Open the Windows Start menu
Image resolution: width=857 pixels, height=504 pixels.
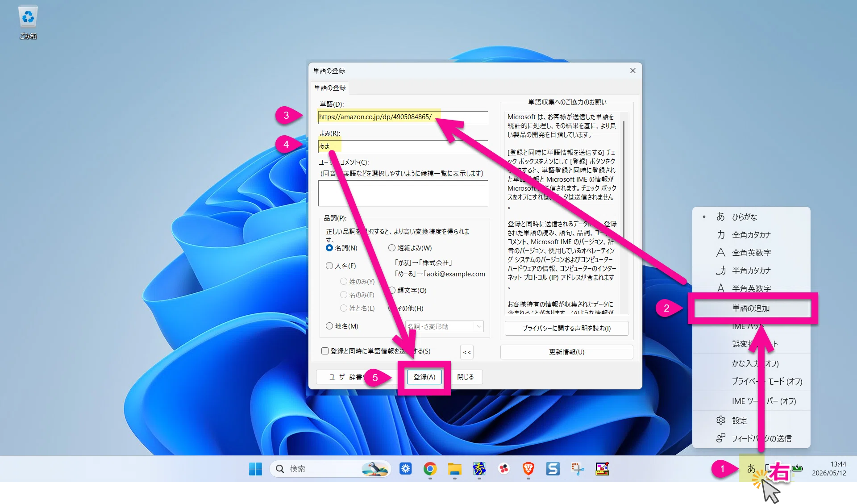255,469
